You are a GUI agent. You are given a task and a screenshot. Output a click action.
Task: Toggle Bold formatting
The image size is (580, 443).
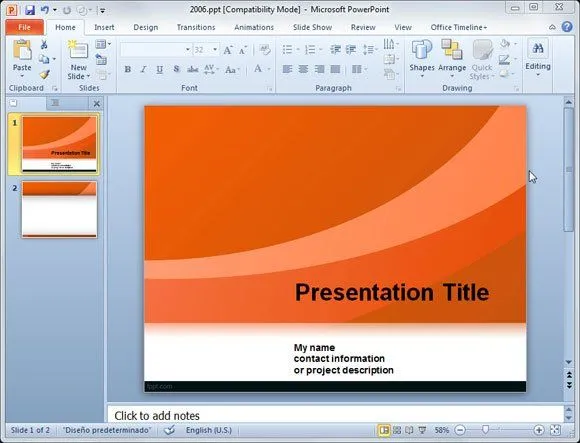click(x=128, y=69)
